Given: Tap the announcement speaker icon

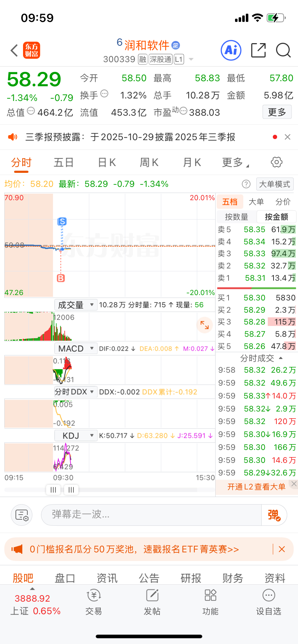Looking at the screenshot, I should coord(13,137).
